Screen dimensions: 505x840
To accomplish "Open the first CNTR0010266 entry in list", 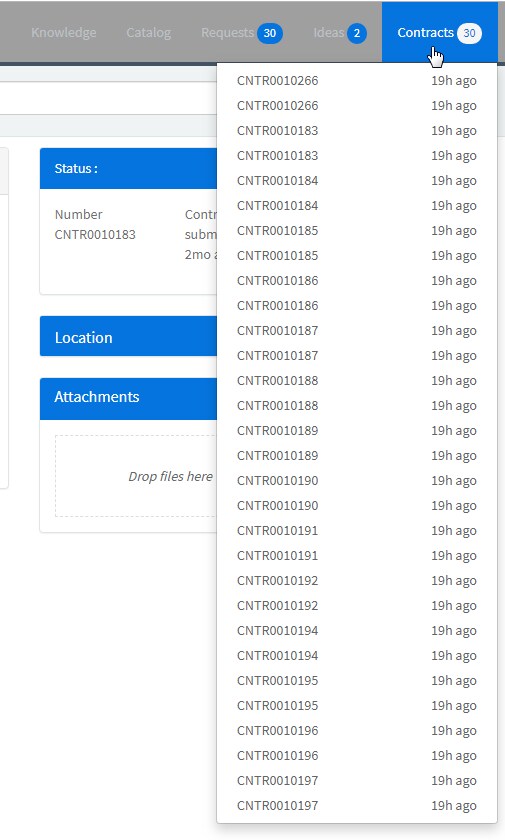I will coord(357,80).
